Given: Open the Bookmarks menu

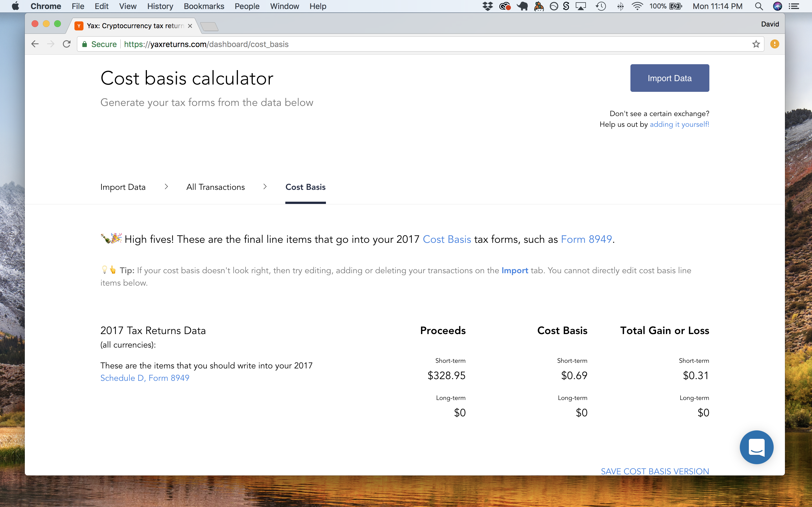Looking at the screenshot, I should click(204, 6).
